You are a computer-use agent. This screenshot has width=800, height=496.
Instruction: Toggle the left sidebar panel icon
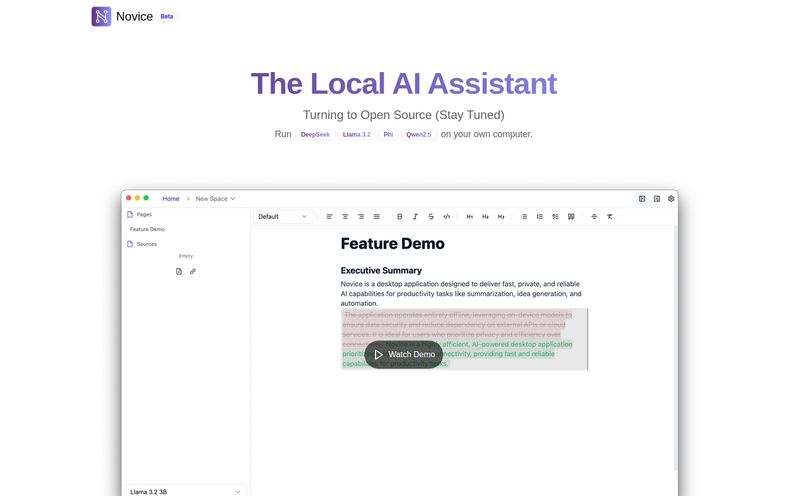point(642,199)
